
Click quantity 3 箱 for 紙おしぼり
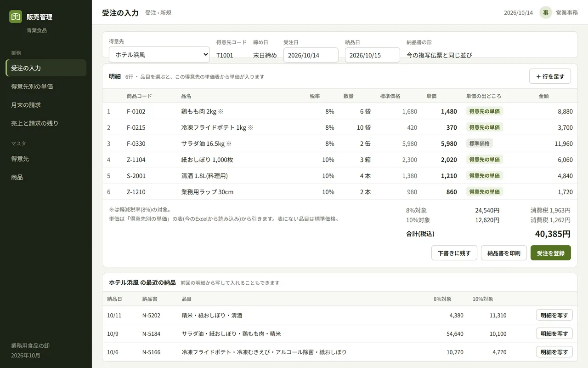click(x=365, y=160)
